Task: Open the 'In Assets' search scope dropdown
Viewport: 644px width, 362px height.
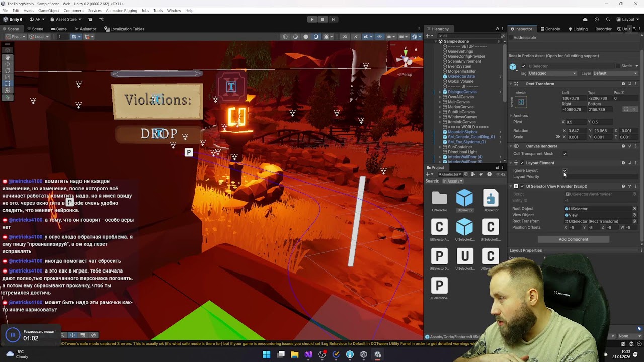Action: tap(452, 181)
